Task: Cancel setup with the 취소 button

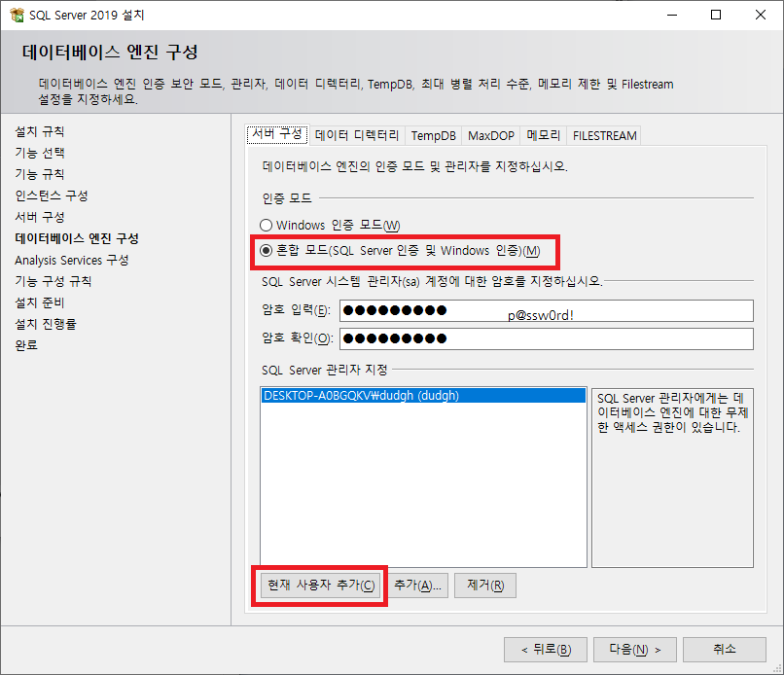Action: point(725,650)
